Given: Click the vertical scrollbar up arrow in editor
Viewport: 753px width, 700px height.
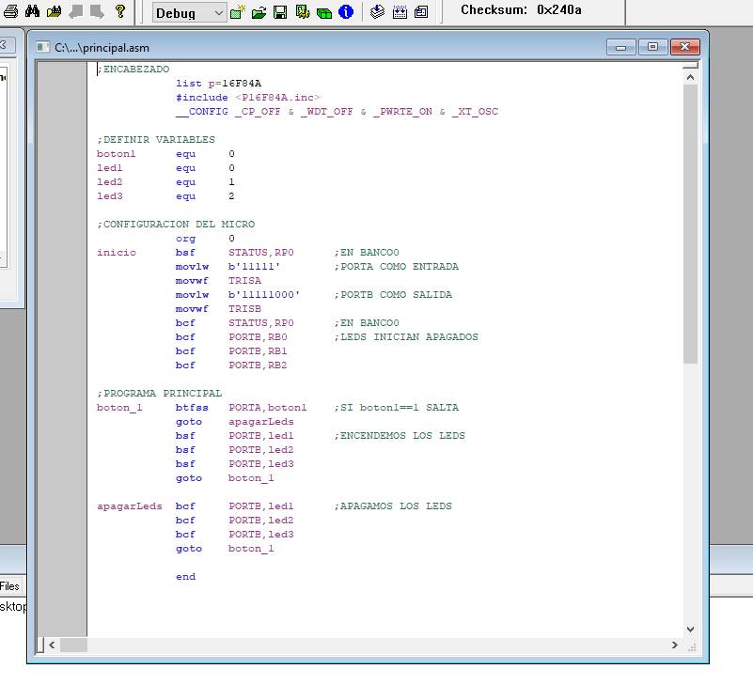Looking at the screenshot, I should tap(690, 77).
